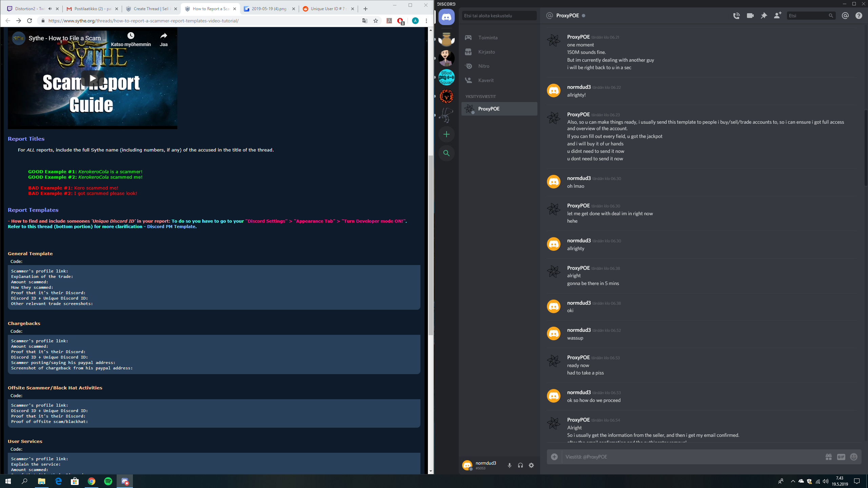Open Chrome three-dot menu

(x=426, y=21)
